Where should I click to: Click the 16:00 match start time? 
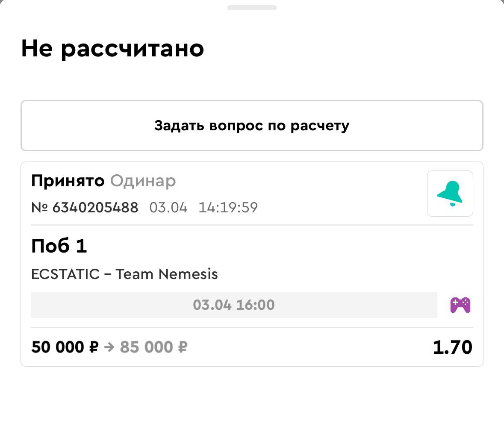pos(255,305)
